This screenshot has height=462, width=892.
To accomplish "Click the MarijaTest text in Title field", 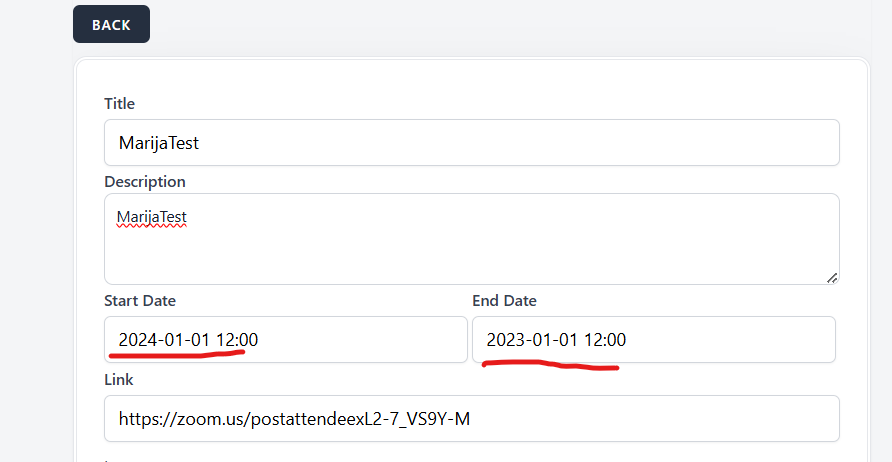I will pos(158,143).
